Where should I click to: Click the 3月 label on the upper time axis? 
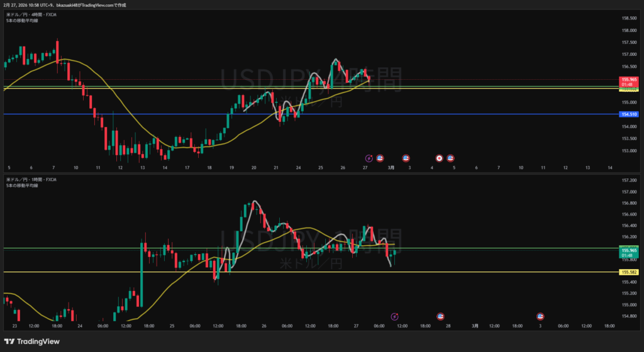tap(391, 168)
